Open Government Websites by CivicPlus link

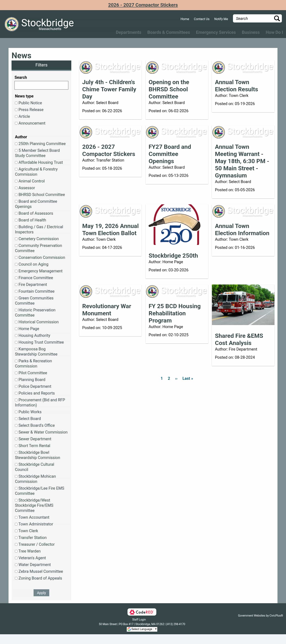click(260, 616)
